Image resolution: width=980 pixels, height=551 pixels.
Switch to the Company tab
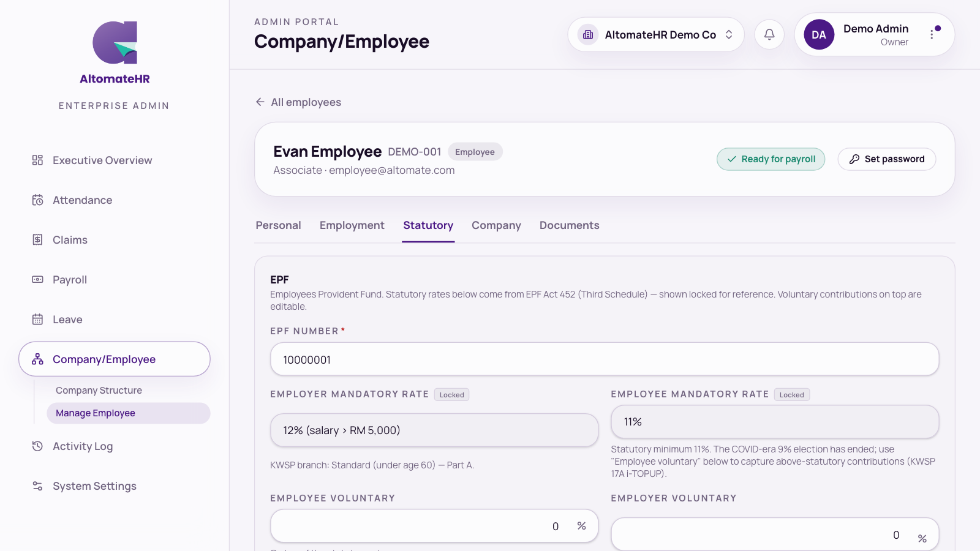(496, 225)
